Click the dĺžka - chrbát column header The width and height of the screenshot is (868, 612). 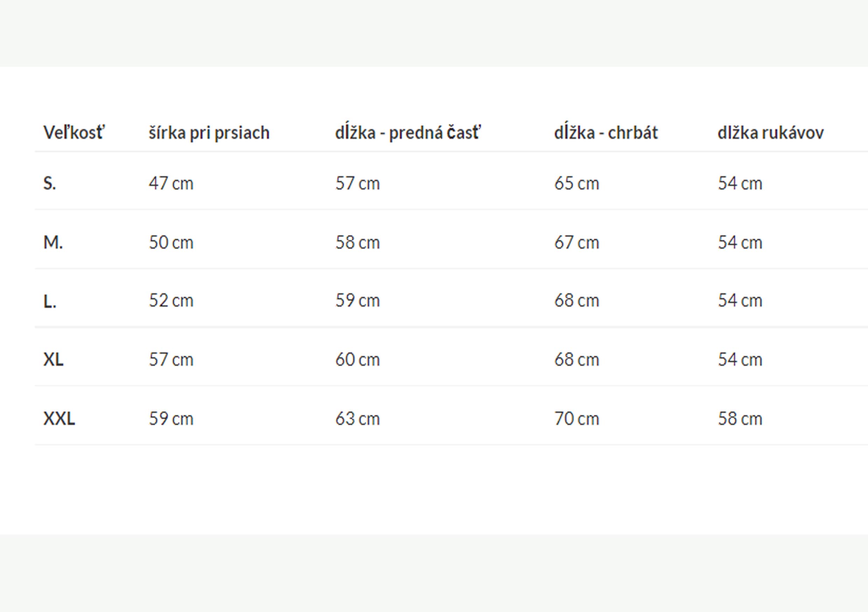point(605,133)
